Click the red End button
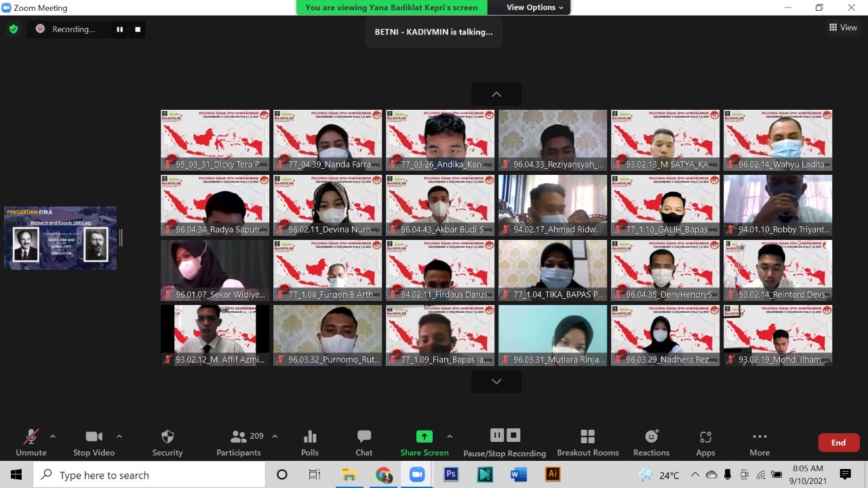The width and height of the screenshot is (868, 488). tap(839, 443)
